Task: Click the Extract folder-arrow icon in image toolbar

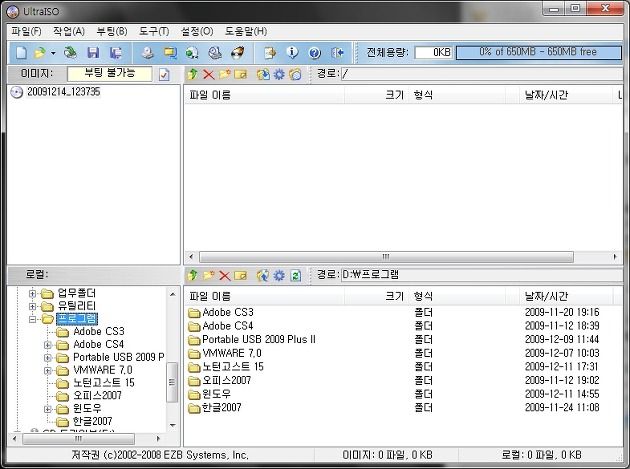Action: click(263, 74)
